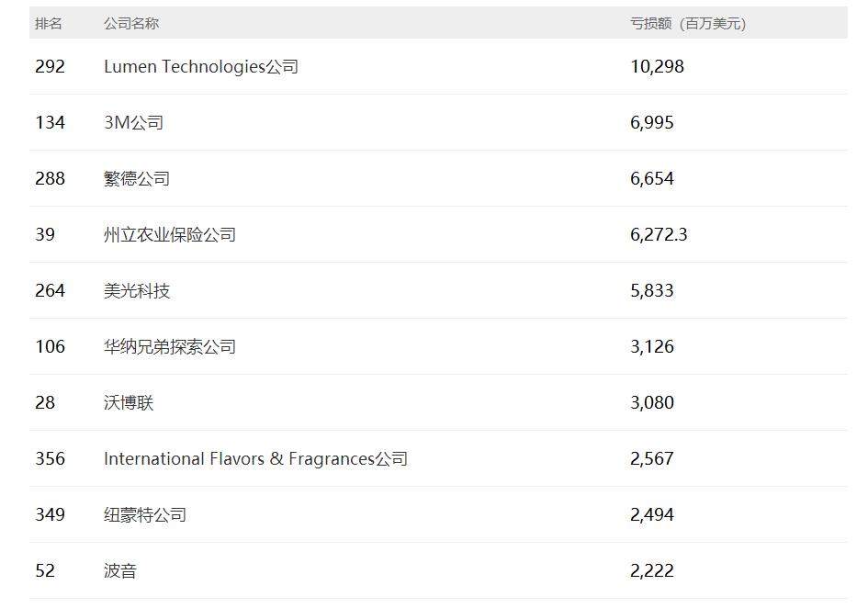Sort by 亏损额（百万美元）column header
Screen dimensions: 868x608
tap(690, 24)
